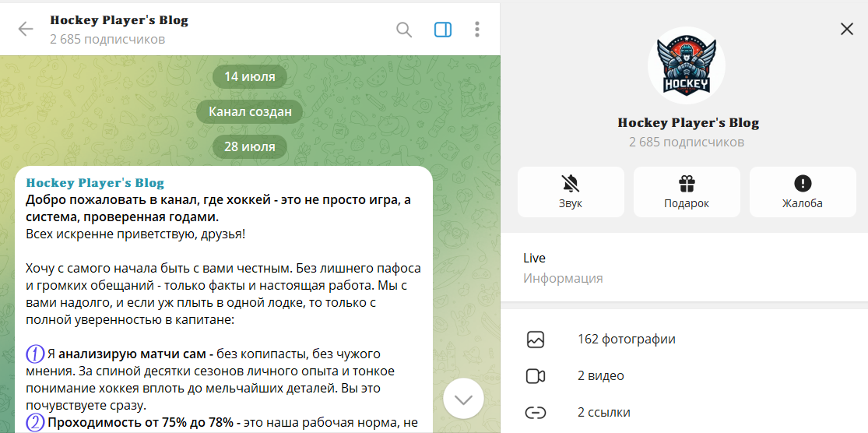This screenshot has width=868, height=433.
Task: Open the three-dot more options menu
Action: point(477,30)
